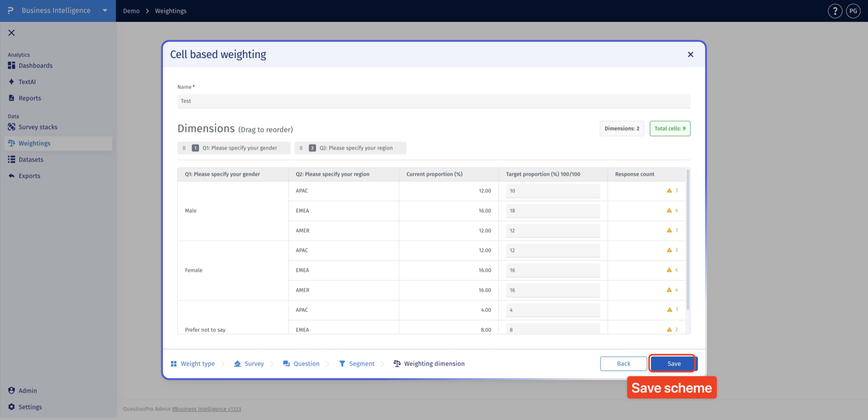This screenshot has width=868, height=420.
Task: Open Datasets in the sidebar
Action: click(x=31, y=160)
